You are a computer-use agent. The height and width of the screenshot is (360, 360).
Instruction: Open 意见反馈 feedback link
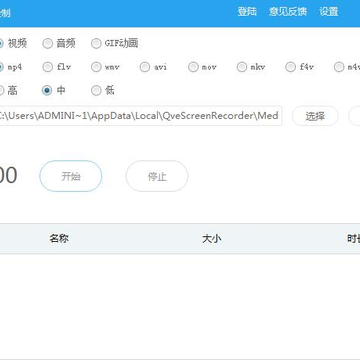pyautogui.click(x=288, y=12)
